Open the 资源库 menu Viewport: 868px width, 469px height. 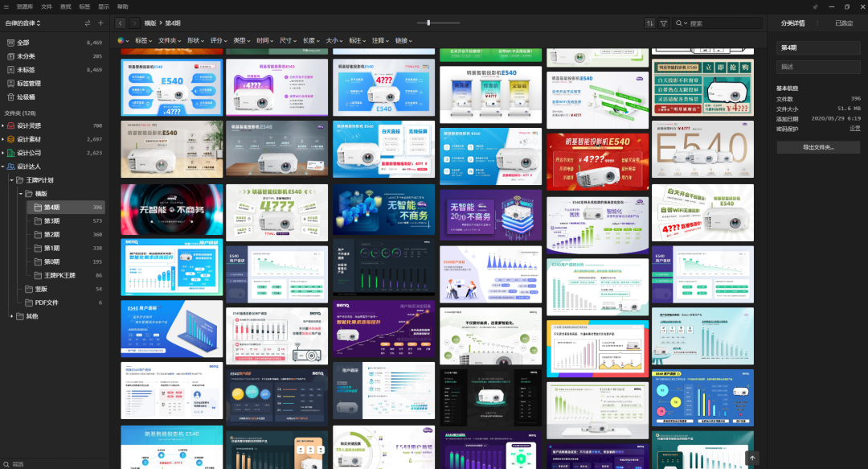tap(24, 6)
